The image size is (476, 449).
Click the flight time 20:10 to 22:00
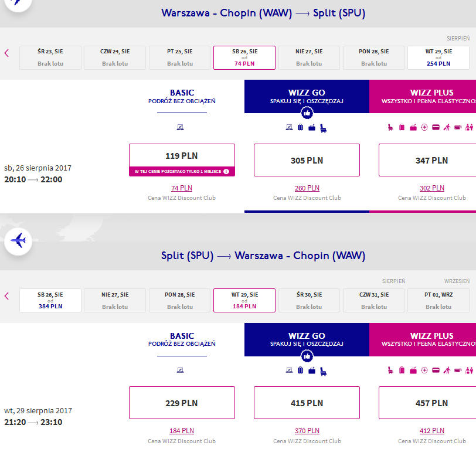click(x=33, y=179)
